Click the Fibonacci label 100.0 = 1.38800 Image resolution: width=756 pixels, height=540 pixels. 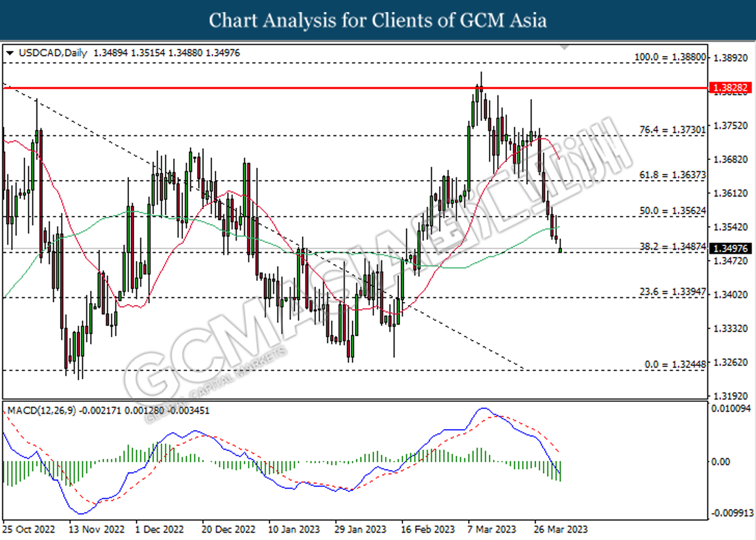(x=670, y=57)
